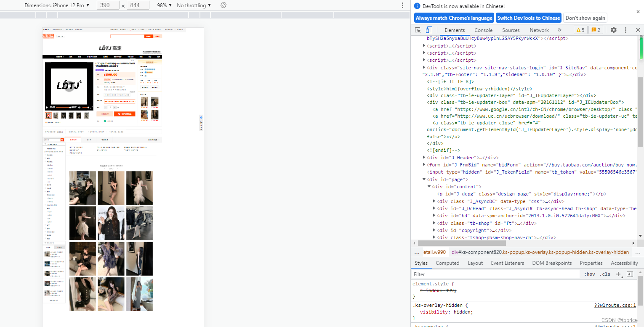The image size is (644, 327).
Task: Open the Layout tab
Action: click(x=475, y=263)
